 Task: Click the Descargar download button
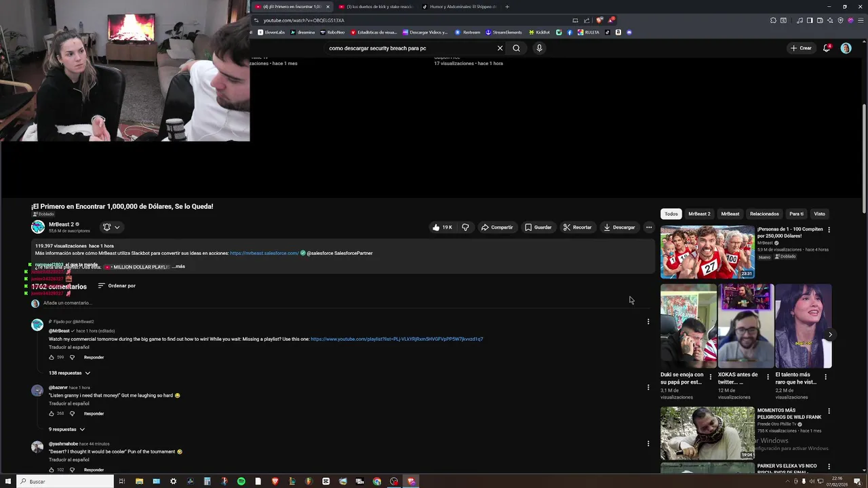tap(619, 228)
